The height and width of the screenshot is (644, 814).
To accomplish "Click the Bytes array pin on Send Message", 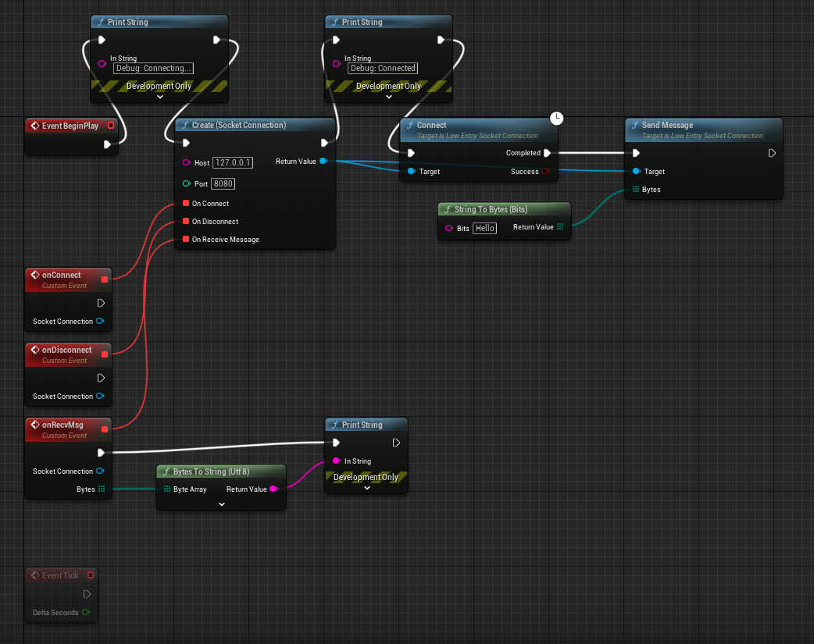I will 636,190.
